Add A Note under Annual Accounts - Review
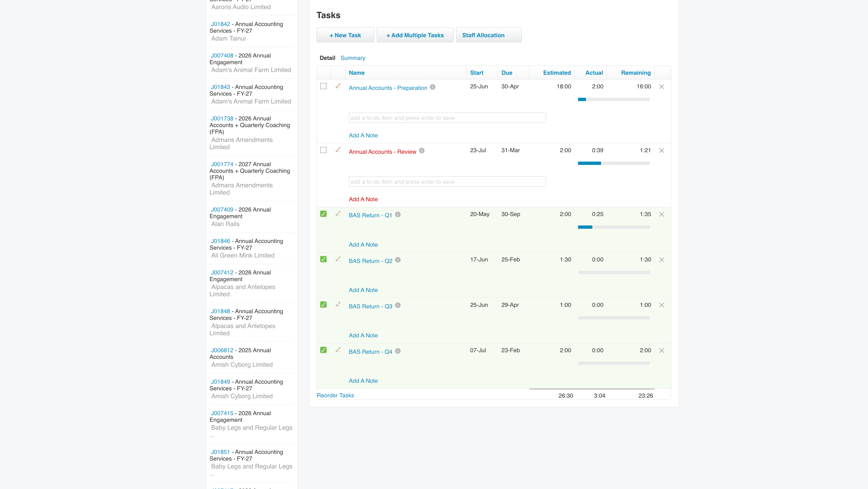The height and width of the screenshot is (489, 868). point(363,199)
